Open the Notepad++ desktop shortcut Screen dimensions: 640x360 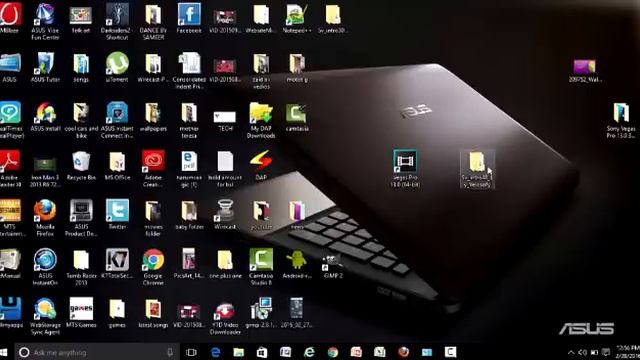pos(297,18)
